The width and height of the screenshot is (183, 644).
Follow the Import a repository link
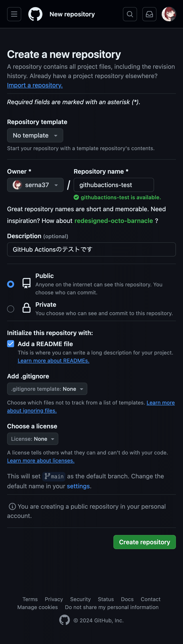point(35,85)
